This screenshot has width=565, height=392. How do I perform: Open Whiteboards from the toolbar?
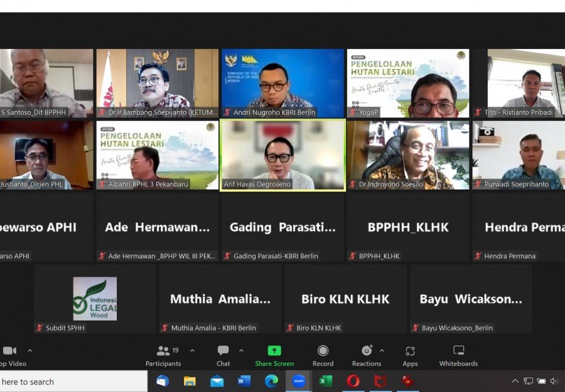pyautogui.click(x=458, y=356)
